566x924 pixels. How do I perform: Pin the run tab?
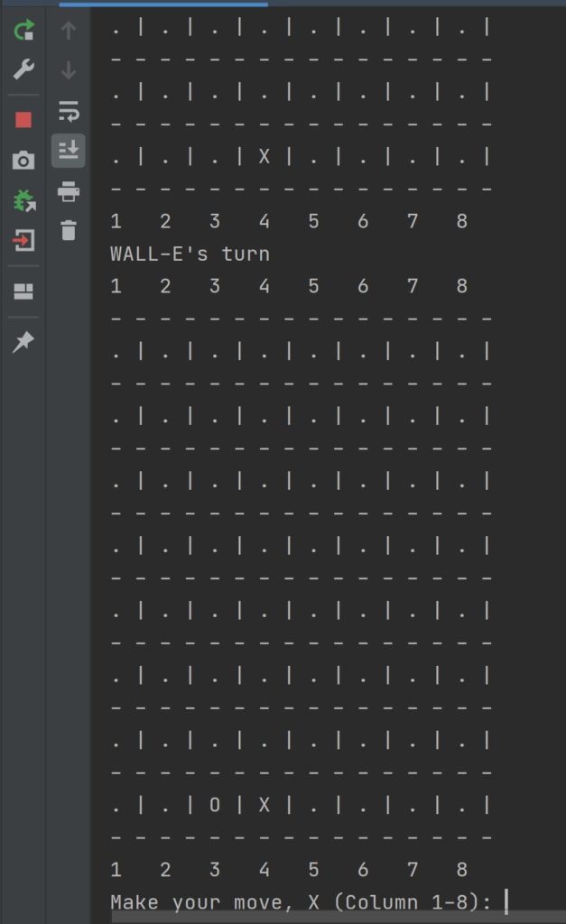coord(23,341)
